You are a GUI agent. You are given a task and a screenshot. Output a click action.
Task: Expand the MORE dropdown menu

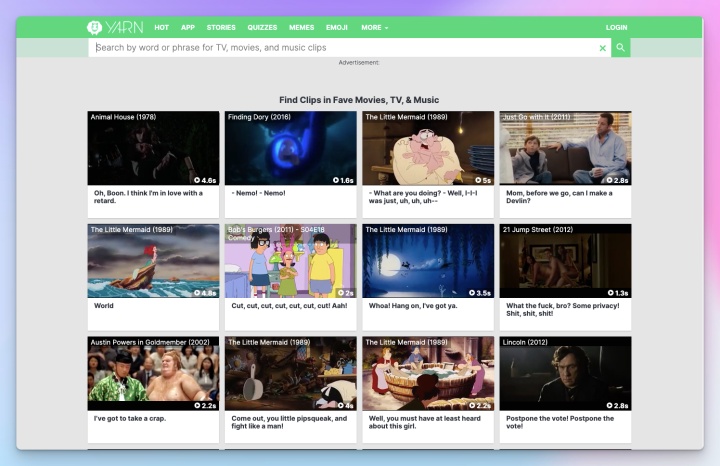(374, 28)
